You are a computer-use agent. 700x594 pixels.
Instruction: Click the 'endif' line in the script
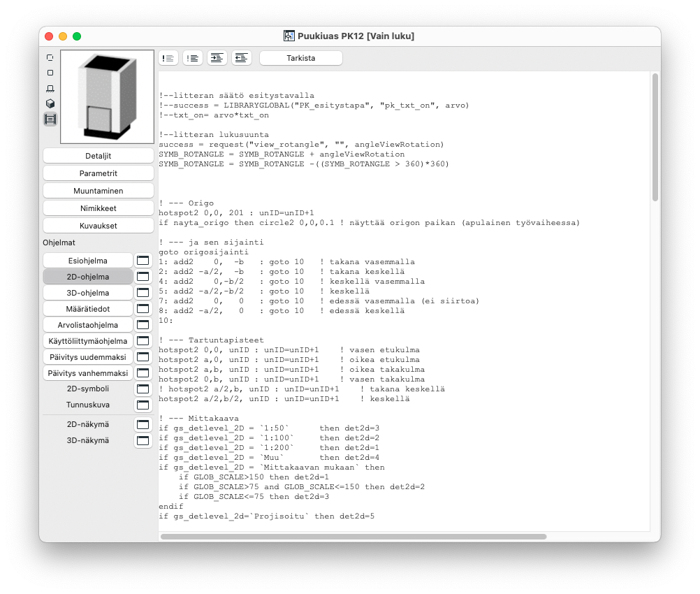[x=171, y=507]
